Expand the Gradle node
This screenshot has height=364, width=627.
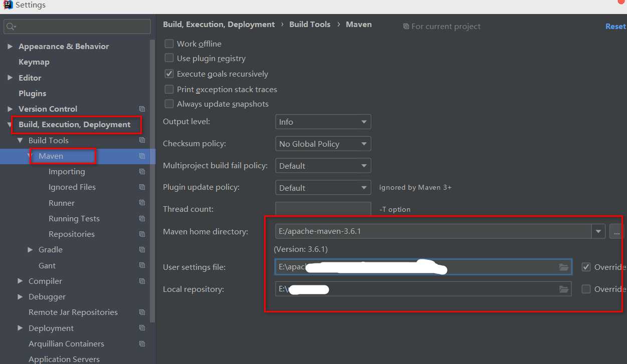click(30, 250)
